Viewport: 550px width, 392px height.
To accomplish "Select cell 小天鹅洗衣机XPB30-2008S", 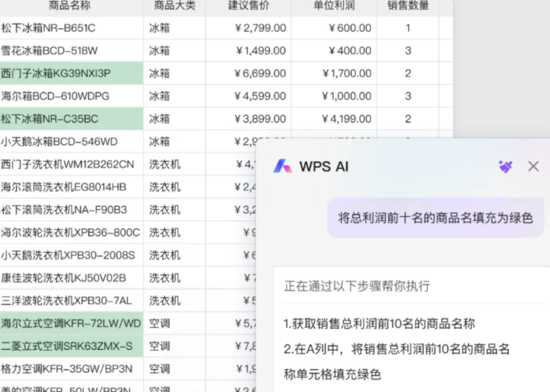I will (72, 255).
